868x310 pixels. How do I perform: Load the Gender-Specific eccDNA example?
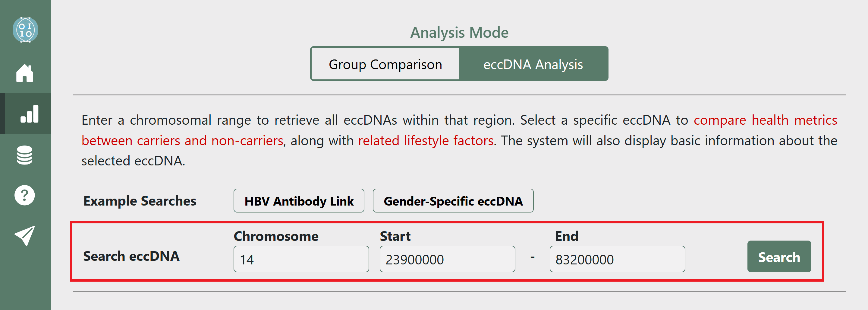(x=453, y=201)
